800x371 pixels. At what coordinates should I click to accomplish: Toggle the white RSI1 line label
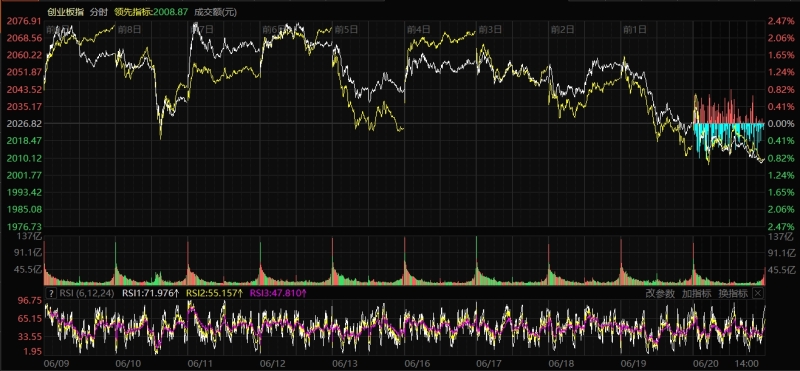(151, 293)
